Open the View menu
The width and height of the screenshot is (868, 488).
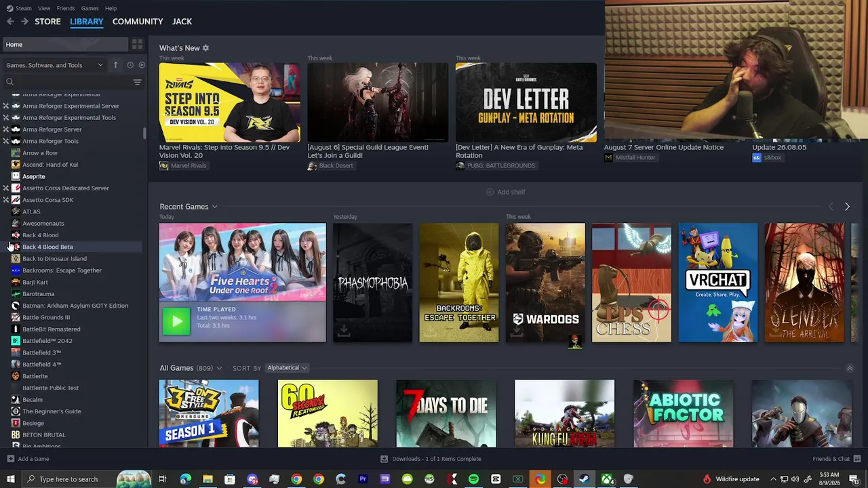tap(44, 8)
